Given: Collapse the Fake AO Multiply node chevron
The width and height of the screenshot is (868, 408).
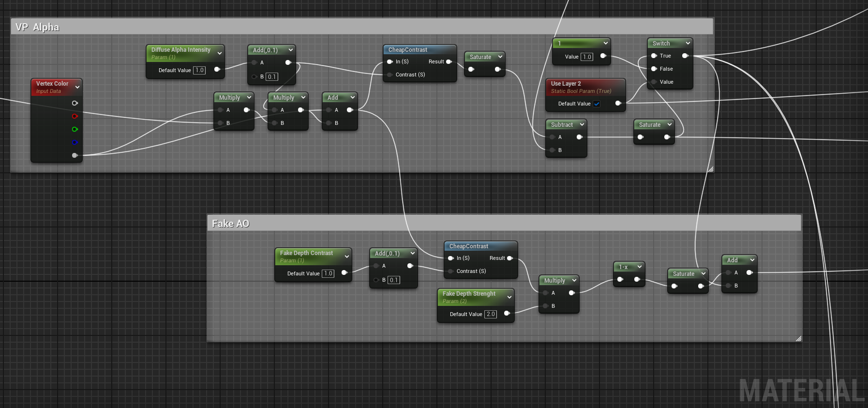Looking at the screenshot, I should pos(574,280).
